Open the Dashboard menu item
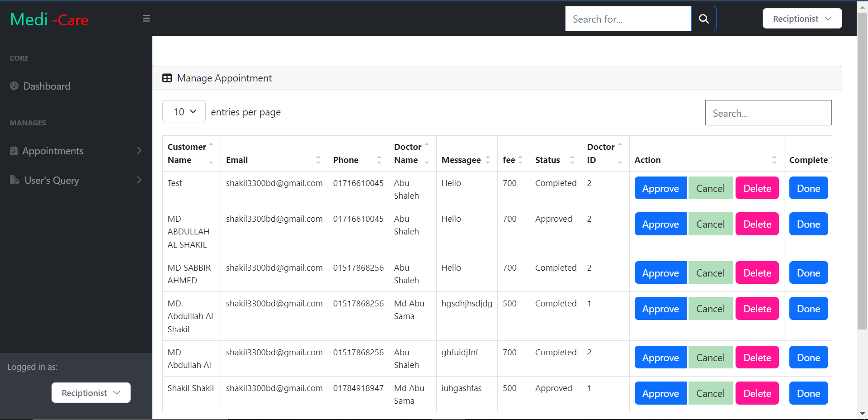 (x=47, y=86)
